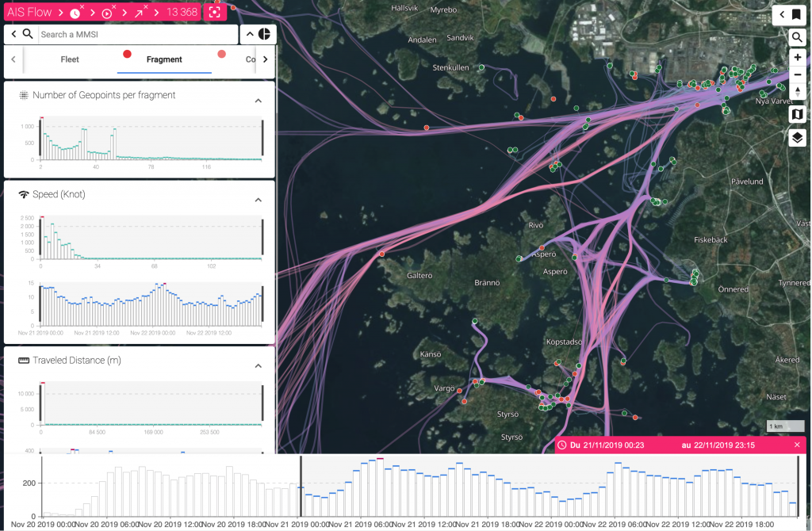Collapse the Speed (Knot) panel
The height and width of the screenshot is (531, 812).
[259, 200]
